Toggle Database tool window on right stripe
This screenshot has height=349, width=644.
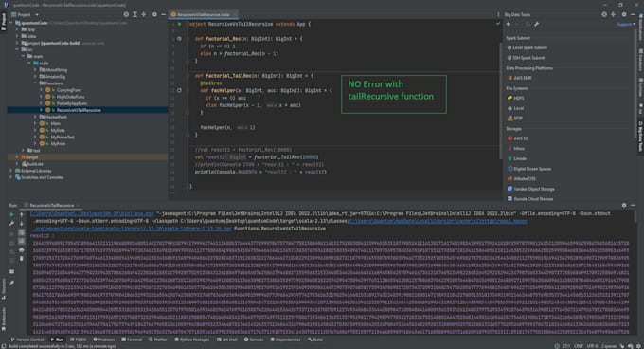640,60
